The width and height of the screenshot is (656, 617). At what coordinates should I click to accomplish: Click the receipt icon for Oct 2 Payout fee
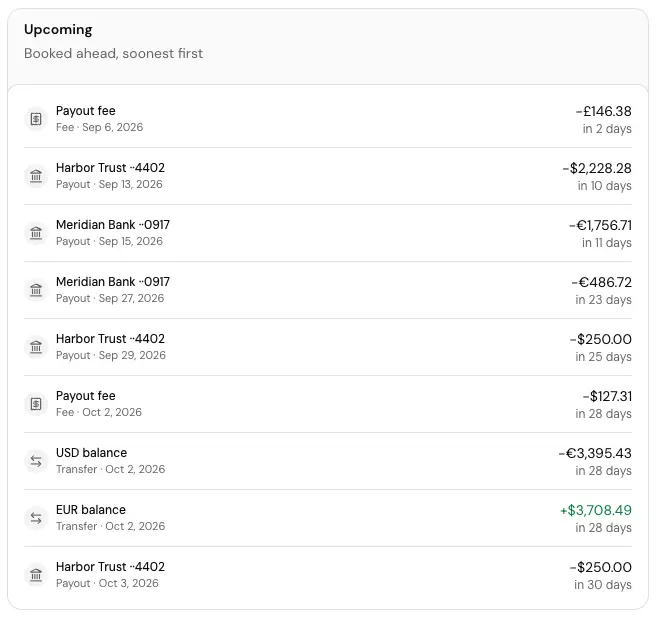(x=36, y=404)
